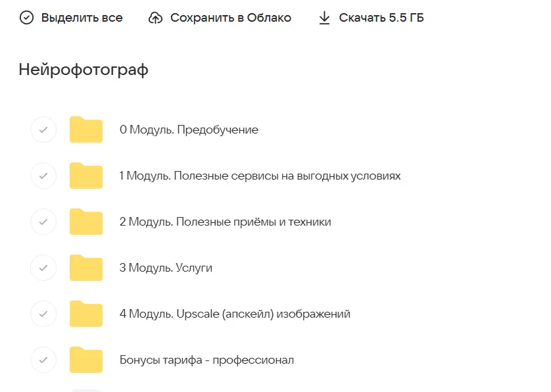Toggle selection of 4 Модуль Upscale folder
This screenshot has height=392, width=551.
click(x=43, y=314)
